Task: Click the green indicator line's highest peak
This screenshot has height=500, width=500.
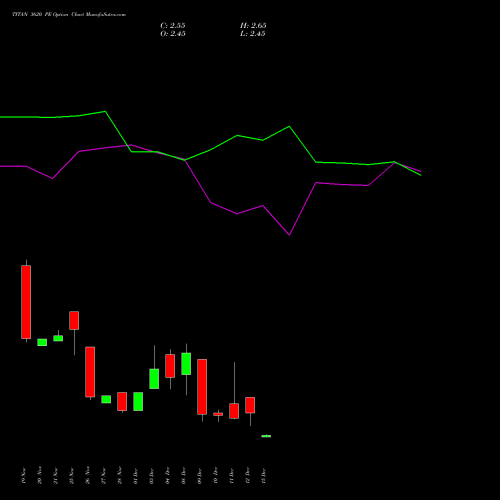Action: tap(105, 111)
